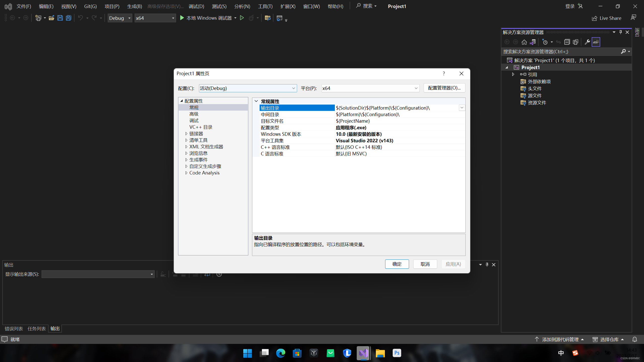This screenshot has height=362, width=644.
Task: Click the Save All toolbar icon
Action: pyautogui.click(x=68, y=18)
